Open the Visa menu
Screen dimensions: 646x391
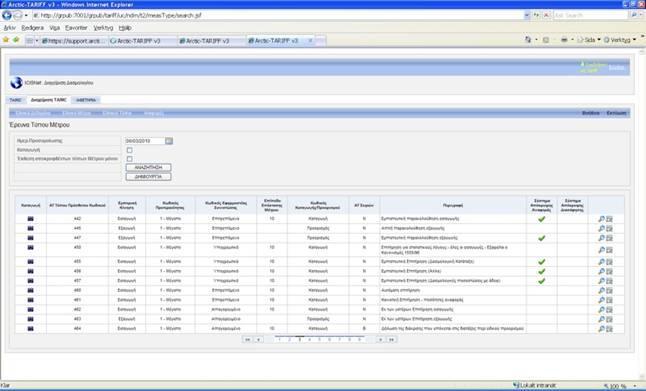(55, 28)
